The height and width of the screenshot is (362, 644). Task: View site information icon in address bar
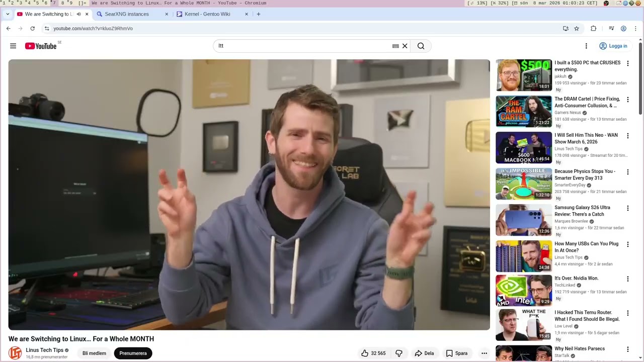(47, 29)
